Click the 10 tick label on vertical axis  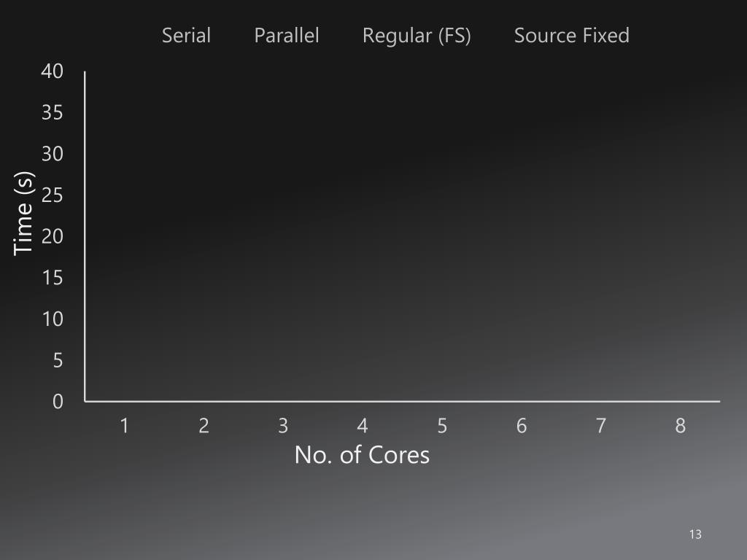click(53, 319)
